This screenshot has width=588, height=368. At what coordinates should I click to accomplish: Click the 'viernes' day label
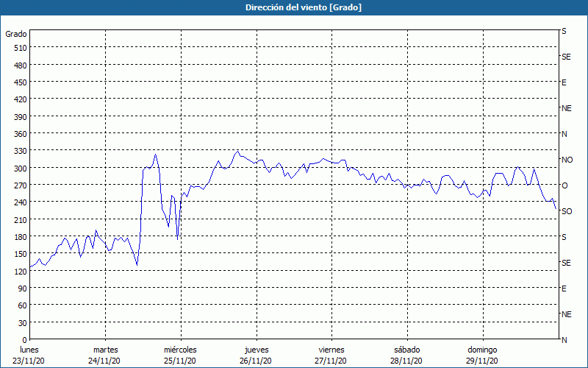pos(331,350)
